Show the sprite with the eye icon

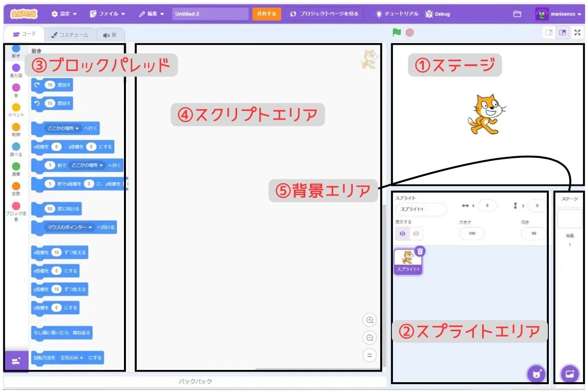click(402, 234)
